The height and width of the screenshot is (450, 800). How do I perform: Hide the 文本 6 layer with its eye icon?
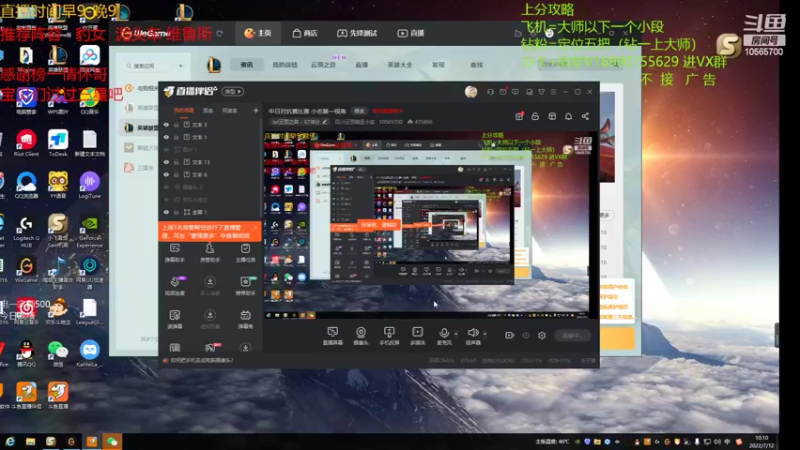point(166,174)
